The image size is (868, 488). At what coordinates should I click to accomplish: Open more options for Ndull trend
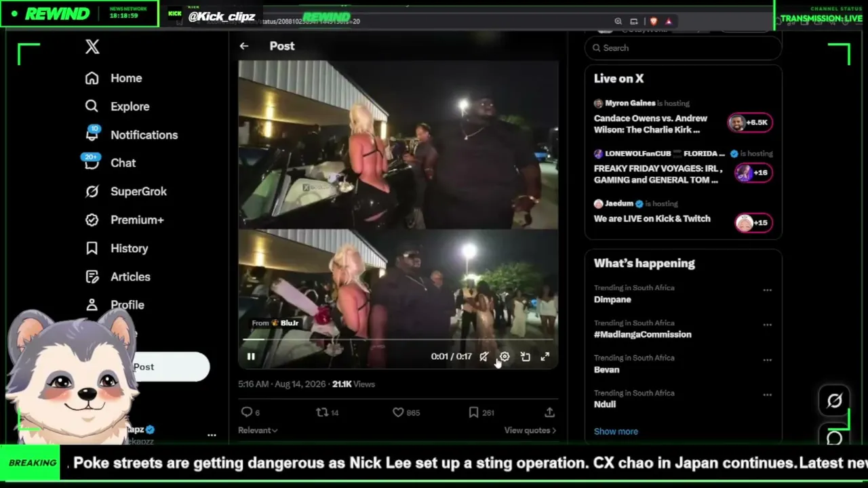click(x=767, y=395)
